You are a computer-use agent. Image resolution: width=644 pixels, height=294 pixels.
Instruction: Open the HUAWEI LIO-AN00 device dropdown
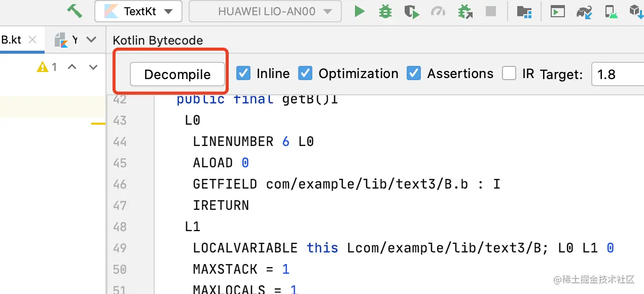click(265, 11)
